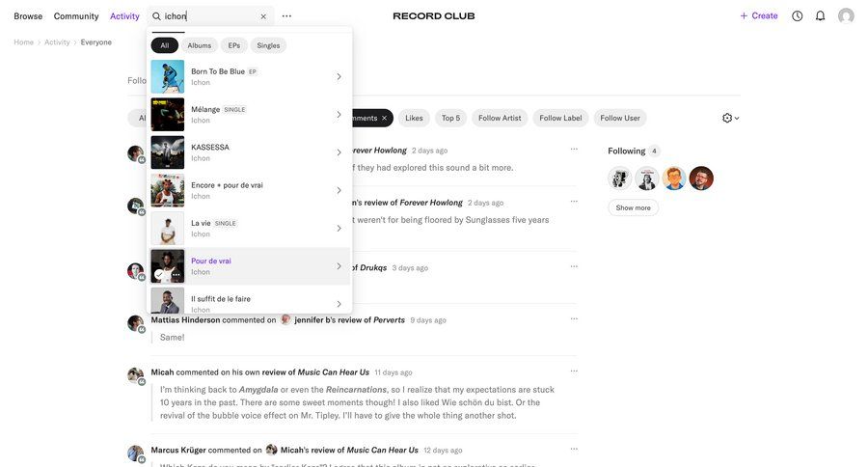This screenshot has height=467, width=868.
Task: Open the Community menu
Action: [x=76, y=16]
